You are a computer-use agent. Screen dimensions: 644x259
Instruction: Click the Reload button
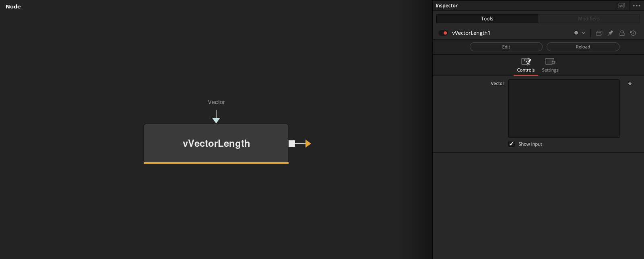tap(583, 47)
